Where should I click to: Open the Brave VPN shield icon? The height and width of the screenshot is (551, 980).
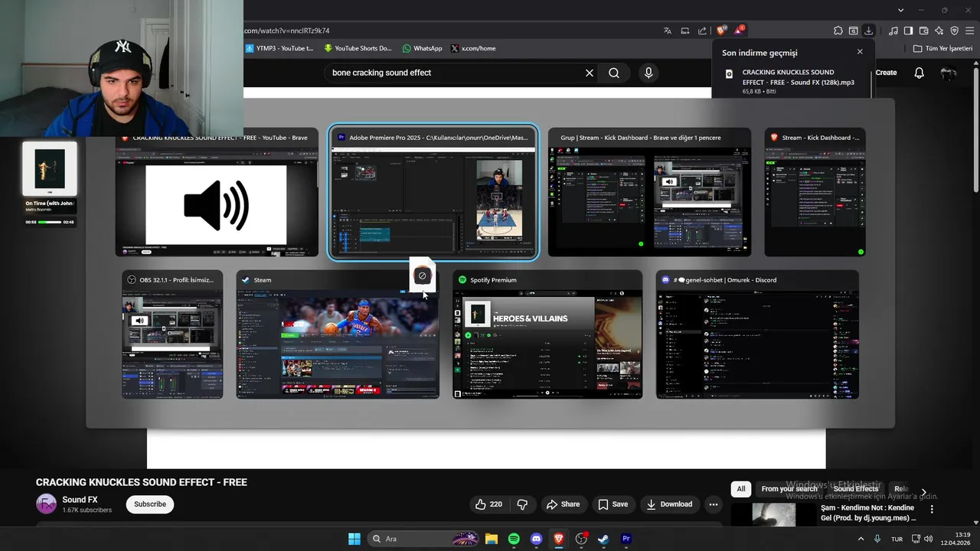955,31
